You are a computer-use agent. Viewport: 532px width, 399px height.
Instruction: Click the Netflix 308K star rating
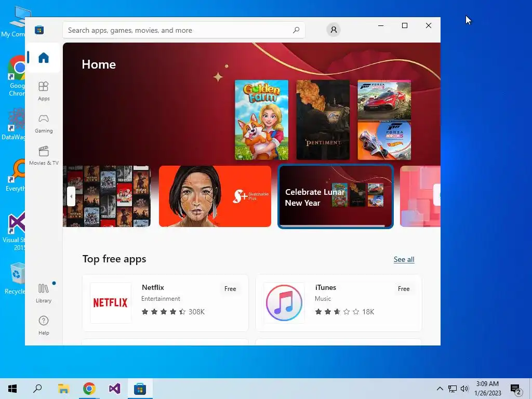(x=173, y=312)
